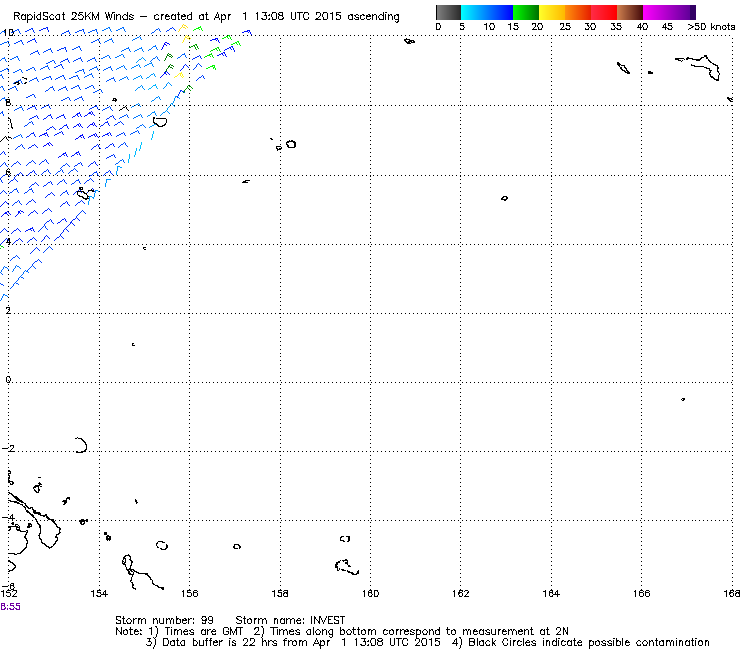The width and height of the screenshot is (740, 650).
Task: Click the legend tick label 45
Action: click(x=667, y=27)
